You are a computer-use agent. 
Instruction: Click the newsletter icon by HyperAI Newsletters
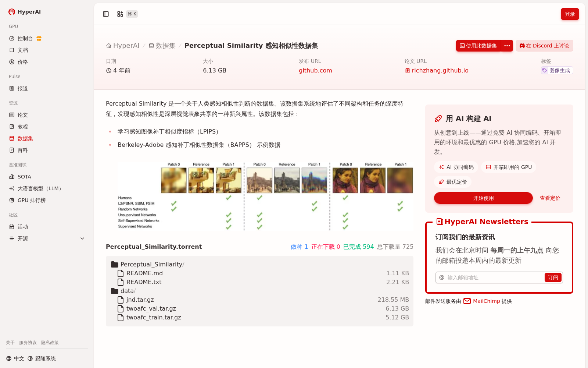(440, 222)
